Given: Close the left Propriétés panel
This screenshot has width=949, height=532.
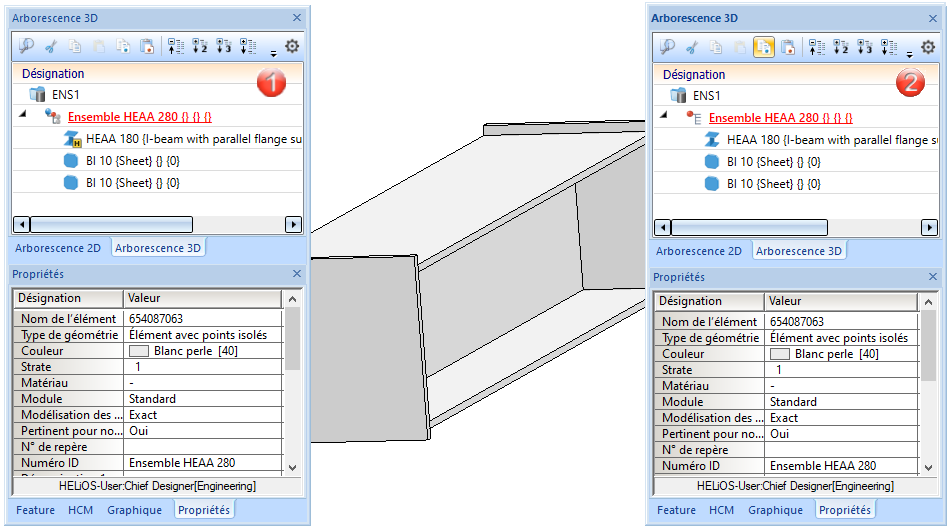Looking at the screenshot, I should (x=297, y=274).
